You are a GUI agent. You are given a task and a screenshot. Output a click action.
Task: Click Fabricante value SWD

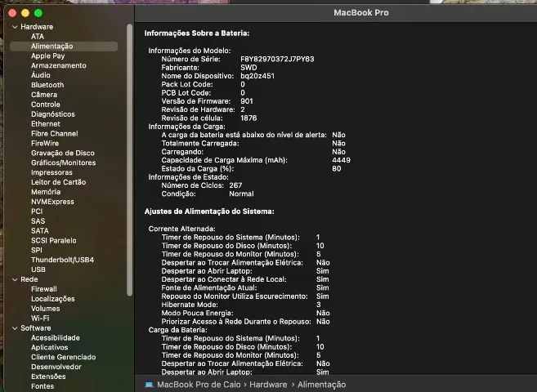point(248,68)
